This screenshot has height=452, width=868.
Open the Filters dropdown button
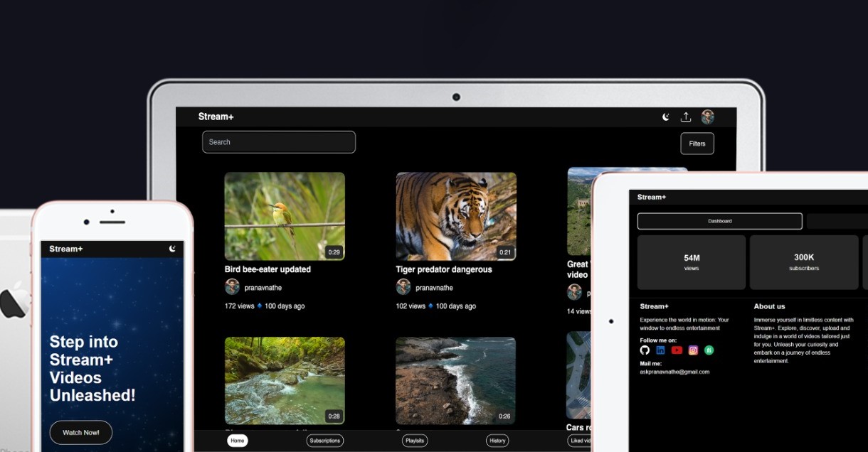tap(697, 144)
